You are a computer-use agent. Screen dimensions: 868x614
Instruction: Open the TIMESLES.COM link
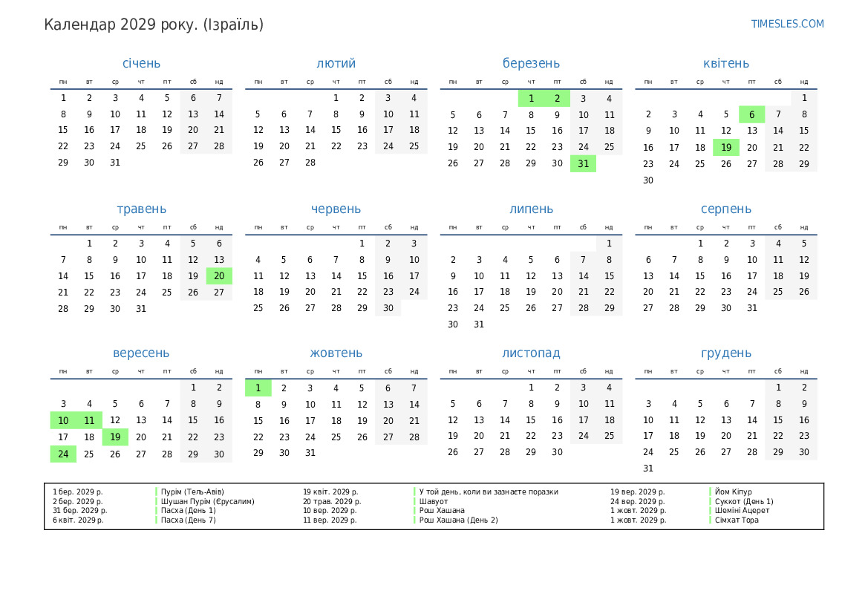click(x=787, y=24)
